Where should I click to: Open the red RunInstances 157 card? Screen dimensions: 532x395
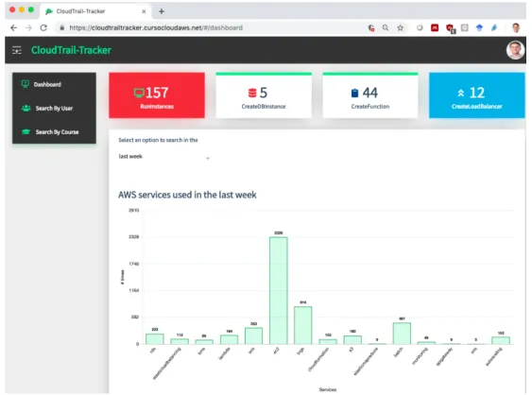coord(157,95)
